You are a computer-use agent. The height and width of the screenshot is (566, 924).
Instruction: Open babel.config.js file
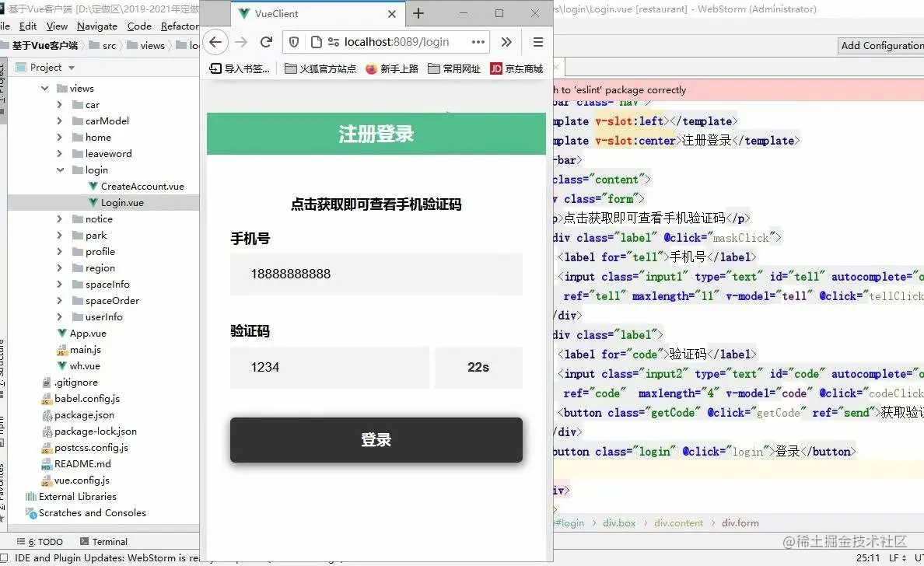tap(81, 399)
